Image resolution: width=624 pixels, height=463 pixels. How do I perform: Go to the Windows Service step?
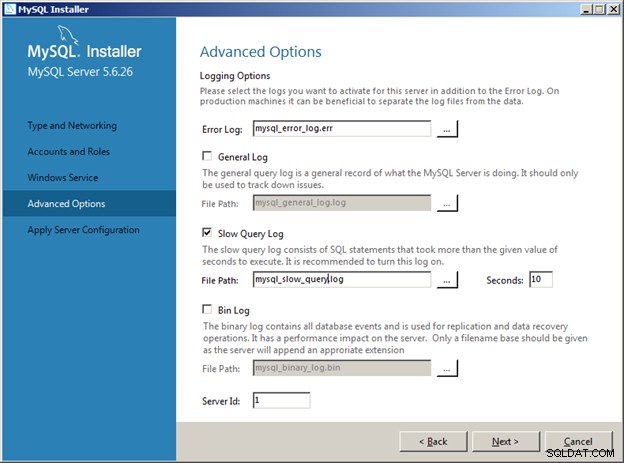pos(63,178)
